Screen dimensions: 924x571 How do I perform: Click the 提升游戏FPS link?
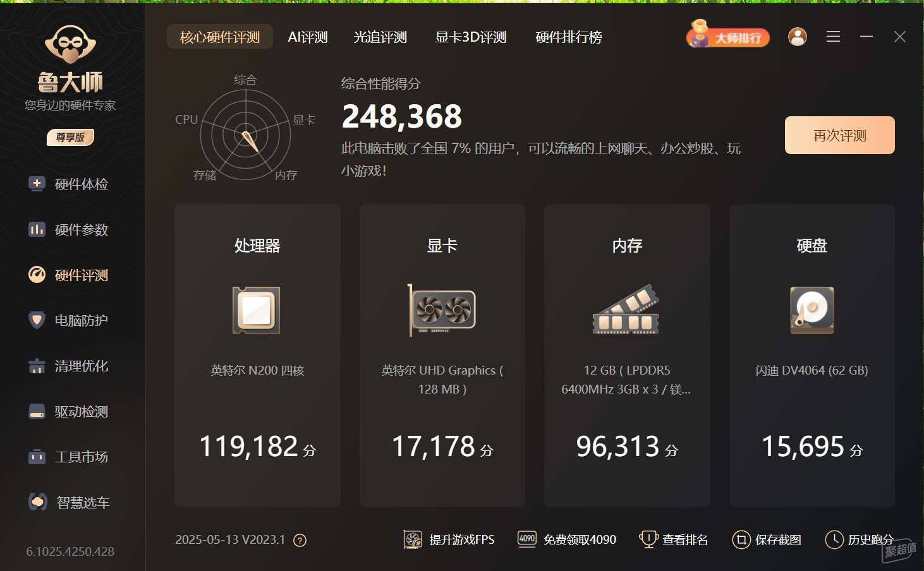click(x=462, y=540)
